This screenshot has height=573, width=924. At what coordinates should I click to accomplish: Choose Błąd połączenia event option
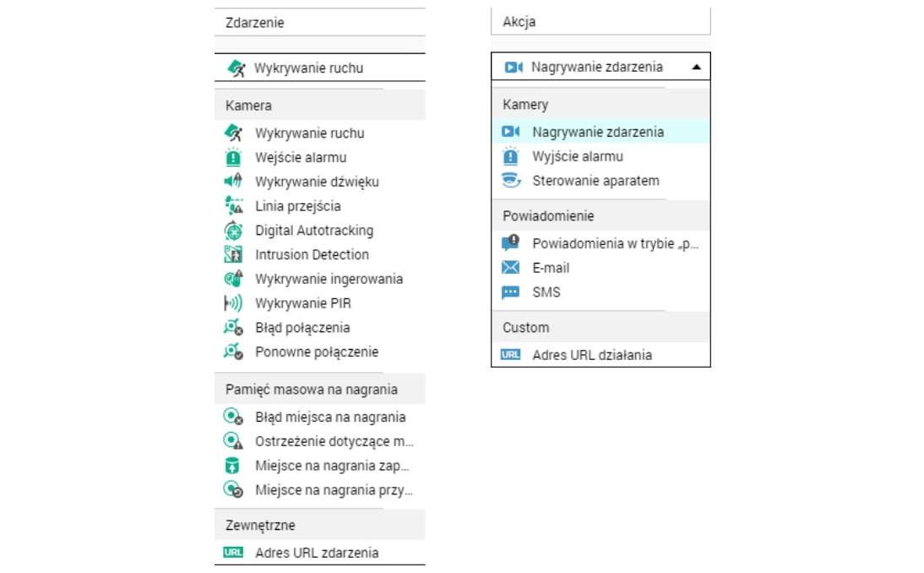point(302,328)
